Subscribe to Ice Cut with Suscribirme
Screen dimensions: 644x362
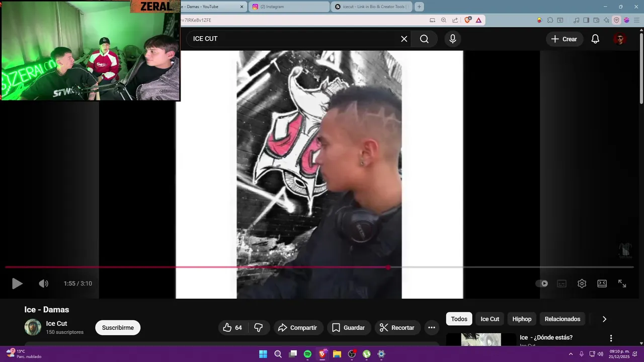click(x=118, y=328)
